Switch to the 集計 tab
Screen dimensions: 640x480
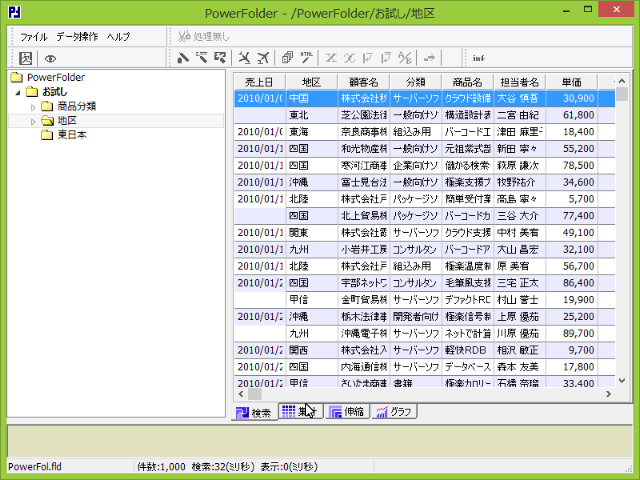301,411
